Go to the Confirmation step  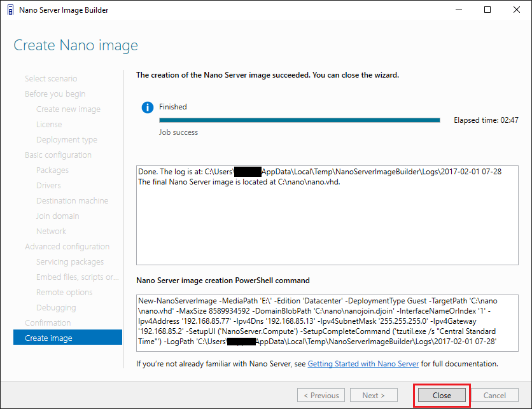pos(48,322)
